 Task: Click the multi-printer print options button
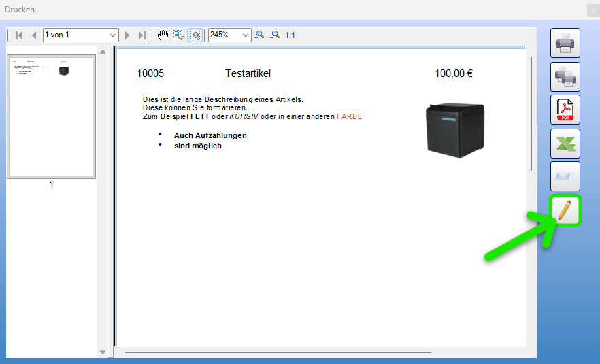(x=565, y=77)
